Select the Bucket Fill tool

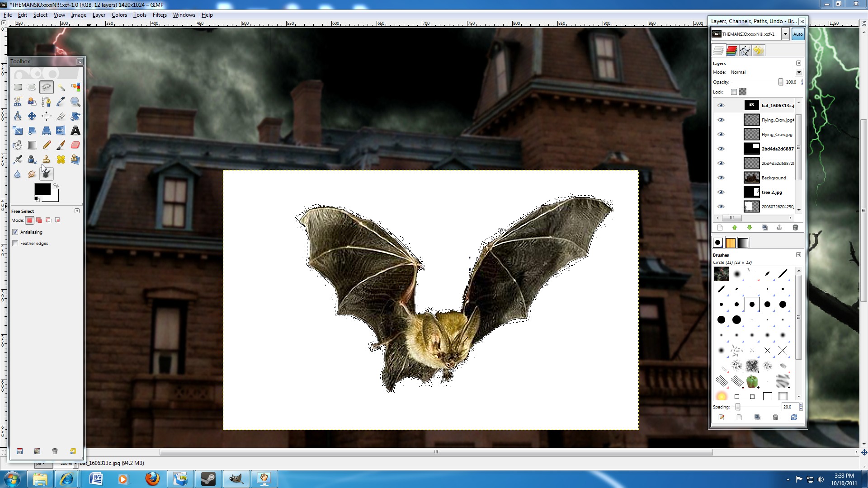(x=18, y=145)
